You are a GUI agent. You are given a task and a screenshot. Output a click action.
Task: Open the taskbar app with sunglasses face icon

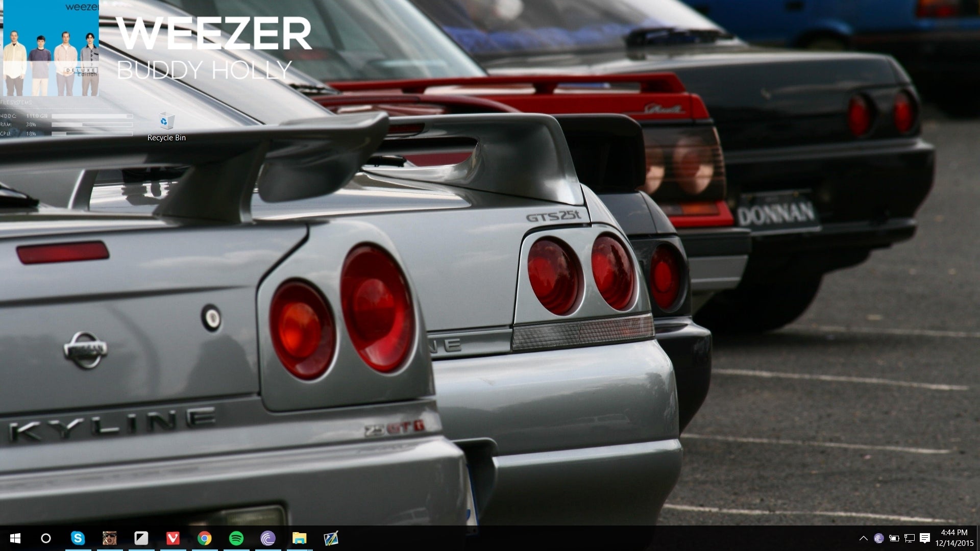click(x=110, y=538)
